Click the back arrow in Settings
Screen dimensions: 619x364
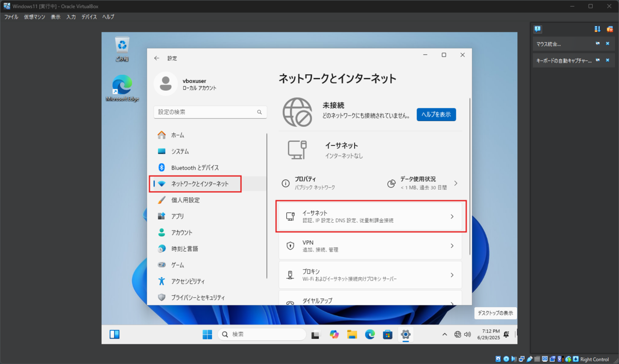[x=157, y=58]
